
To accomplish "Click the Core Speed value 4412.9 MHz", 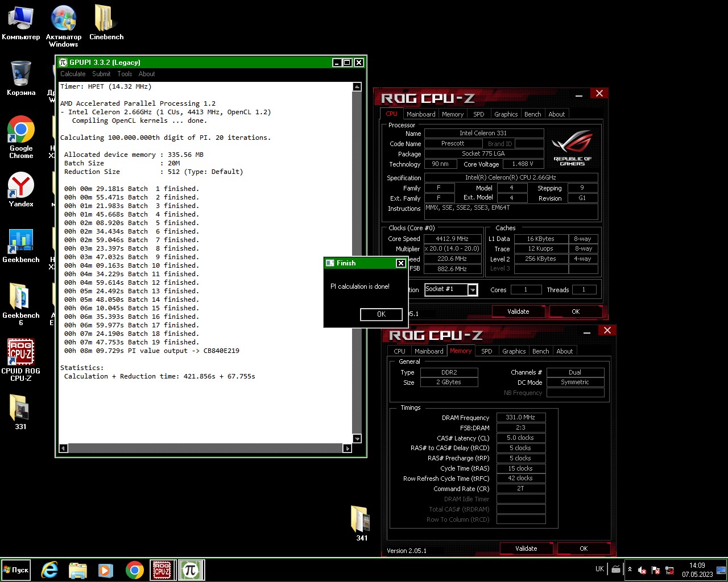I will pos(452,239).
